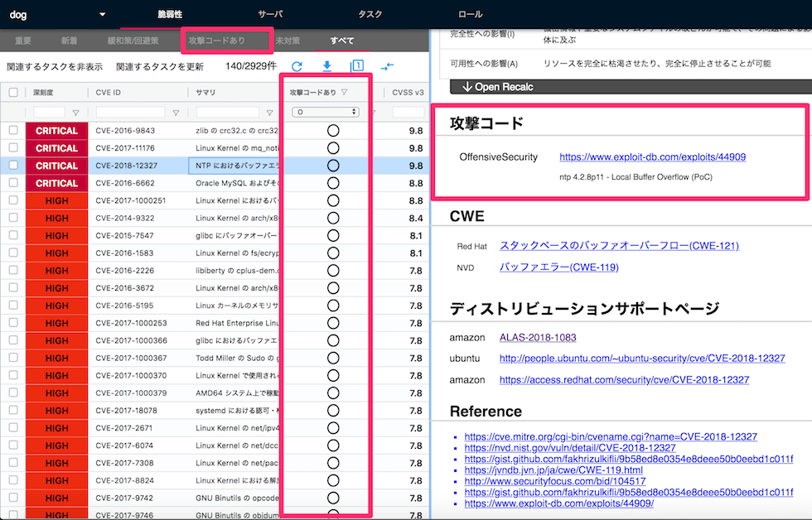Open access.redhat.com CVE-2018-12327 link
Image resolution: width=812 pixels, height=520 pixels.
tap(624, 380)
